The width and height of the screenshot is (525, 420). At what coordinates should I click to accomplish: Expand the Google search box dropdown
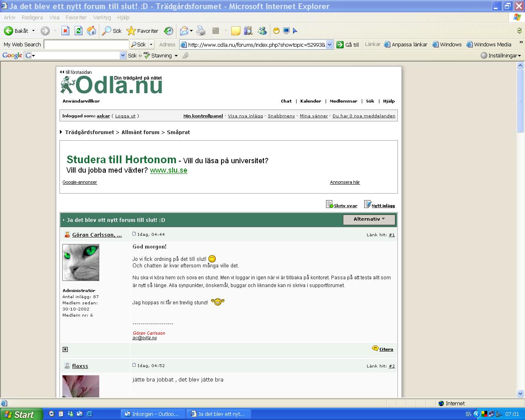pos(123,55)
